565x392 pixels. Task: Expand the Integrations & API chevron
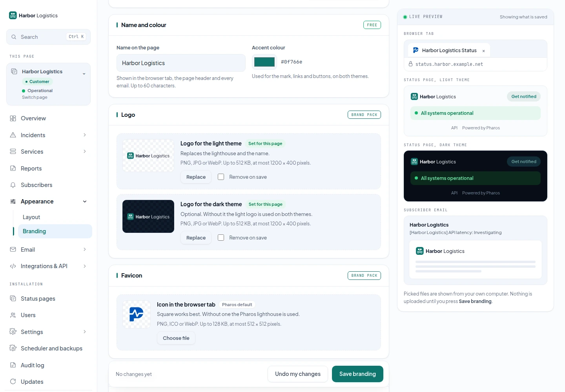[x=85, y=266]
